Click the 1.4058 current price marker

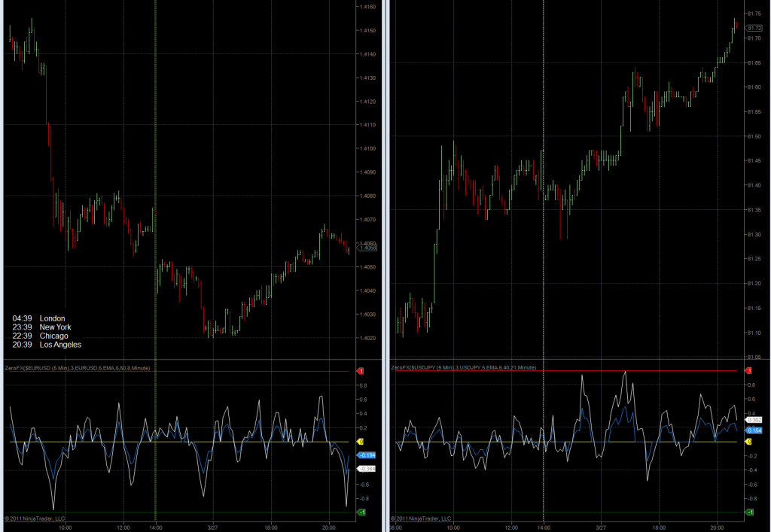click(x=368, y=248)
